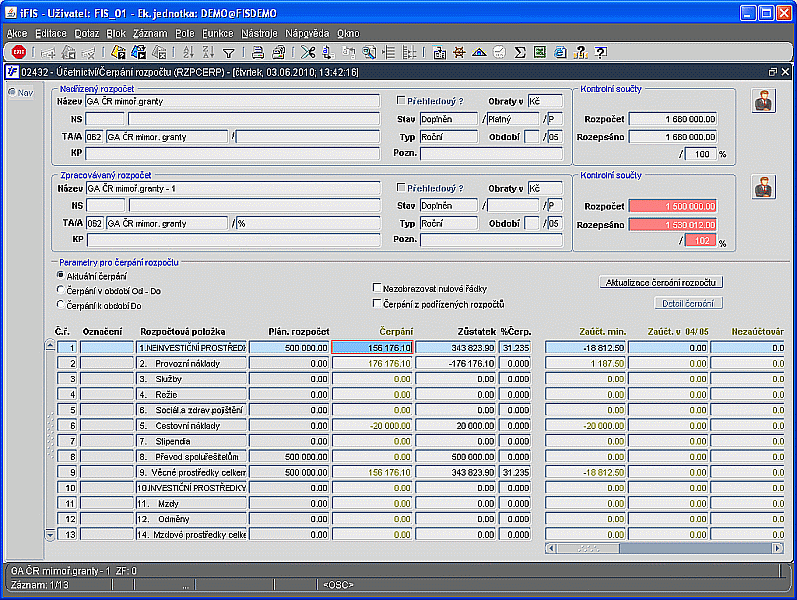Open the Záznam menu
This screenshot has width=797, height=600.
pyautogui.click(x=149, y=33)
